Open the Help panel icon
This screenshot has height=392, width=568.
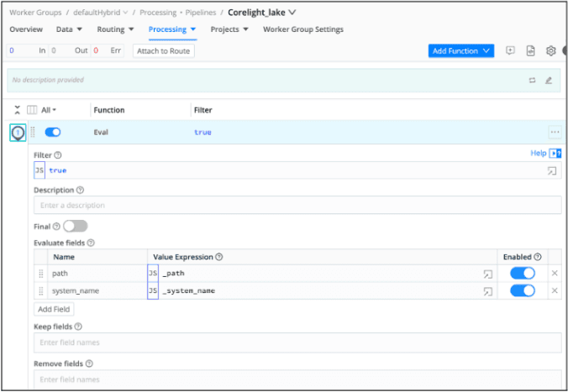555,154
